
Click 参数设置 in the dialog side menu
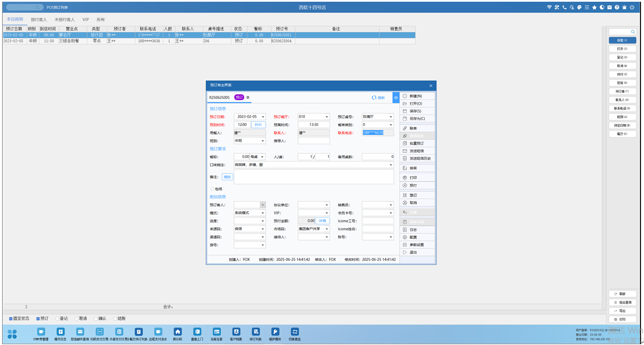click(417, 244)
